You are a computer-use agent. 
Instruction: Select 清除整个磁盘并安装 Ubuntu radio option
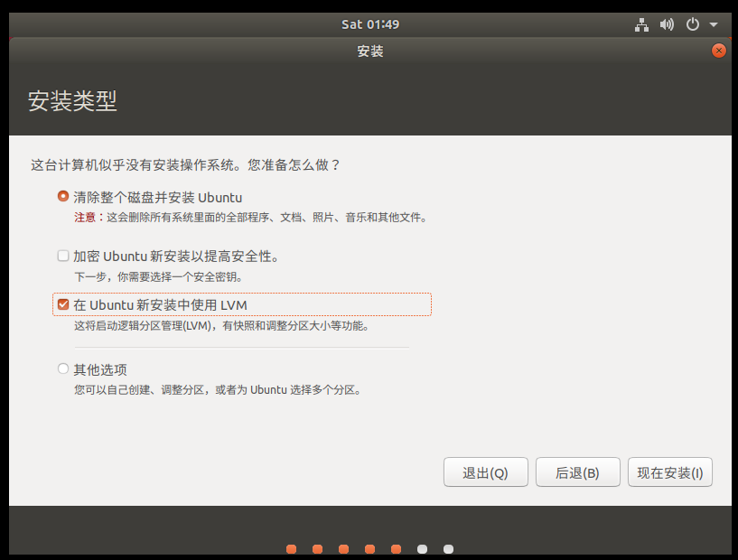click(x=63, y=196)
